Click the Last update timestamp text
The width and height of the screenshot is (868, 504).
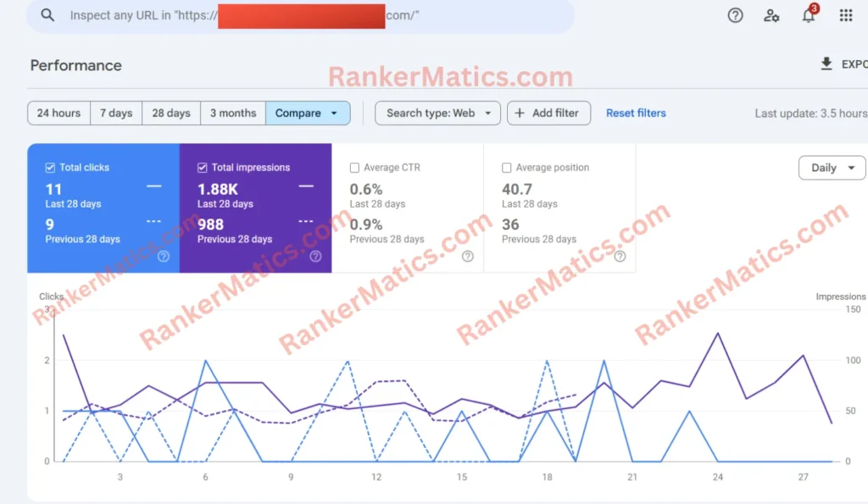[811, 113]
